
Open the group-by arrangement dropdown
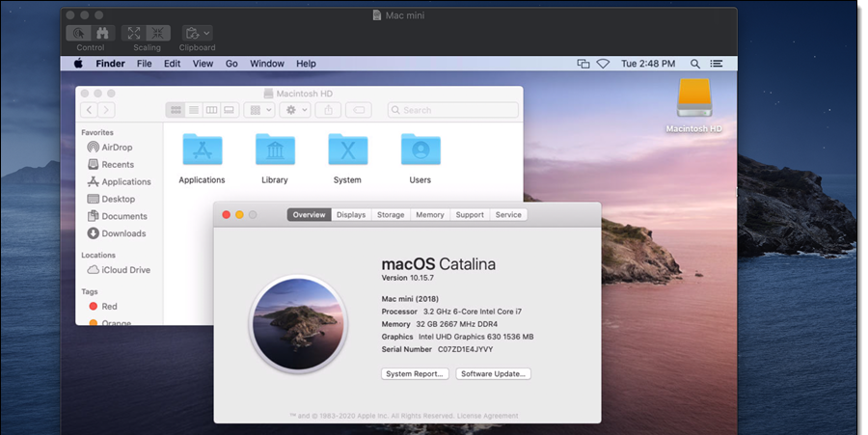[259, 110]
